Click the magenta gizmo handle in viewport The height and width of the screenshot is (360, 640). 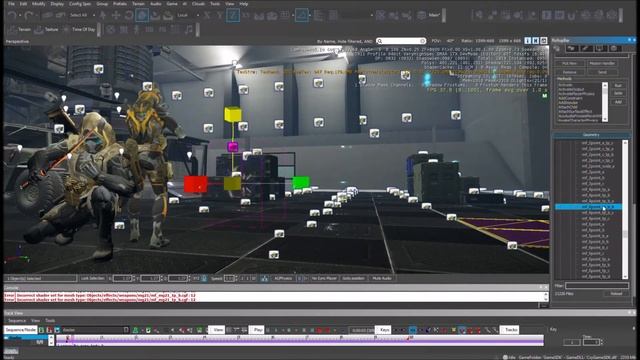pyautogui.click(x=233, y=147)
